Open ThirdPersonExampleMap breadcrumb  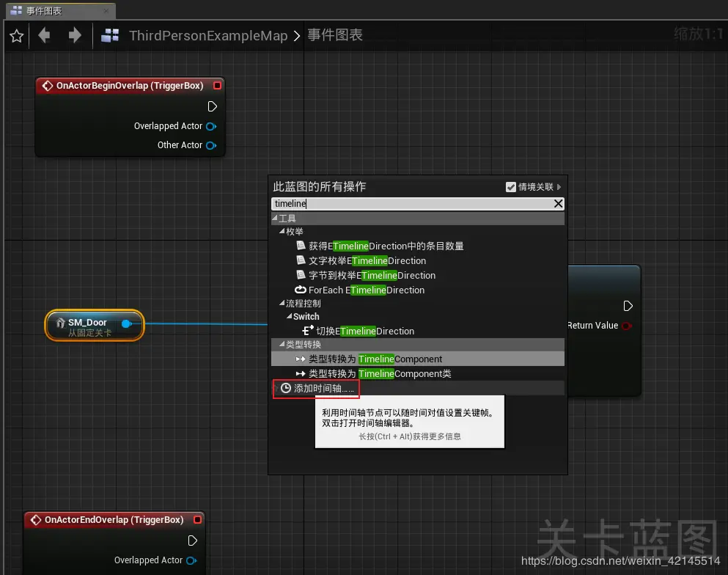click(x=208, y=35)
